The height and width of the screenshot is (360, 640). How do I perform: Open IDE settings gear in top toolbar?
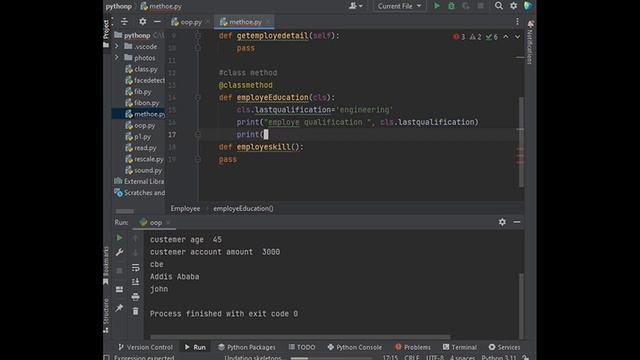(x=513, y=6)
